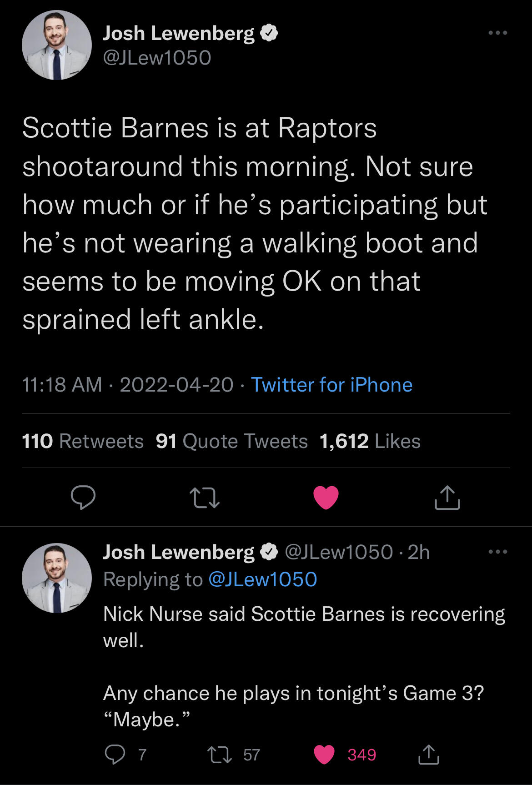Screen dimensions: 532x785
Task: Unlike the main tweet heart
Action: [326, 497]
